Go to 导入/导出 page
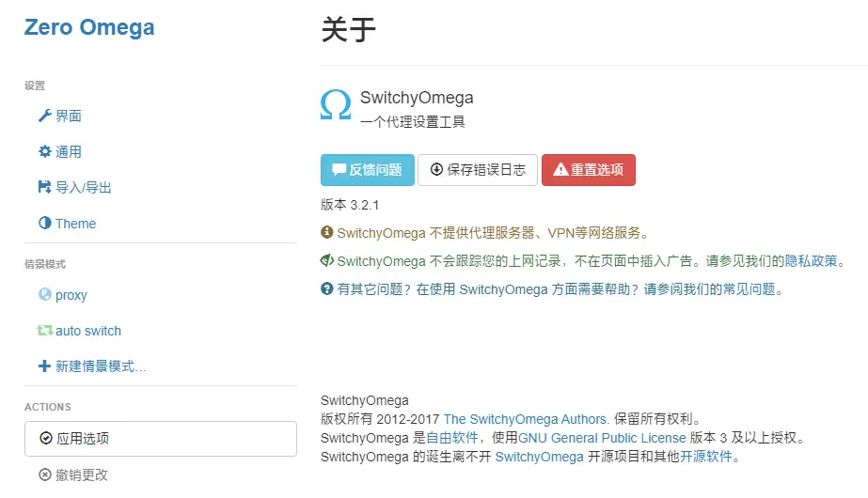 [83, 187]
